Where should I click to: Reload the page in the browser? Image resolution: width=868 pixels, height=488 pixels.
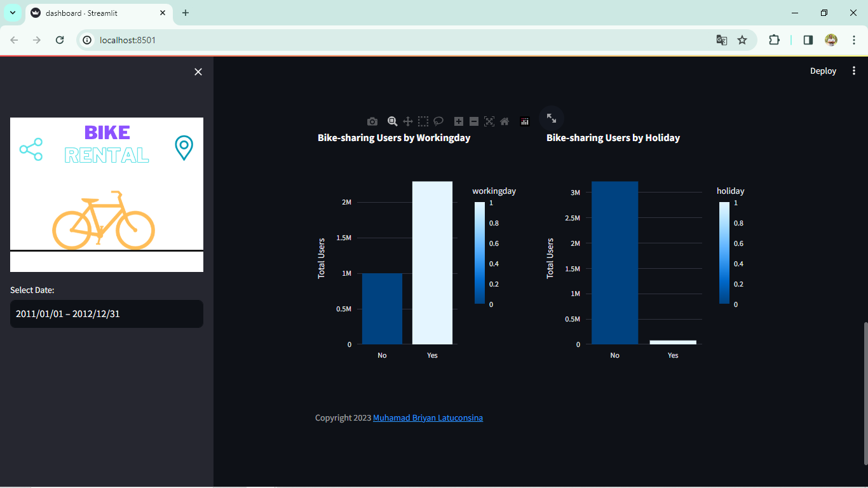[x=60, y=40]
